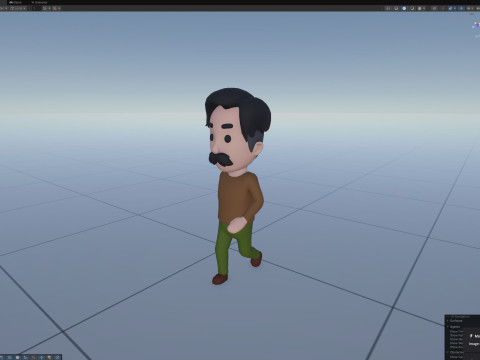
Task: Toggle grid snapping icon
Action: point(44,8)
